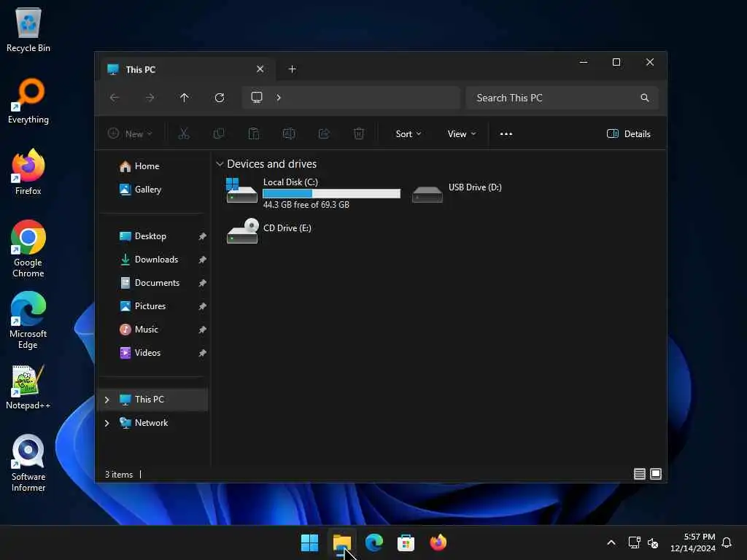The width and height of the screenshot is (747, 560).
Task: Click the PC monitor icon in address bar
Action: (257, 98)
